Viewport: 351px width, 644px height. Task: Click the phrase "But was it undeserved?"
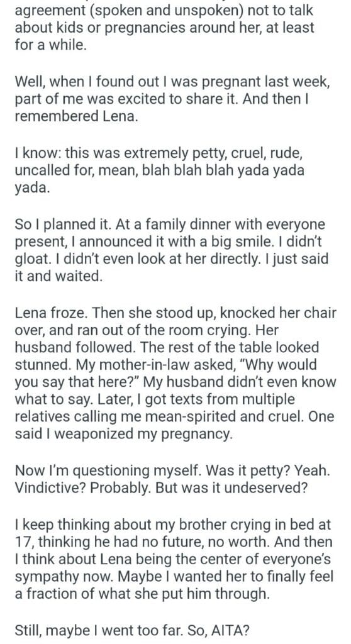point(222,488)
